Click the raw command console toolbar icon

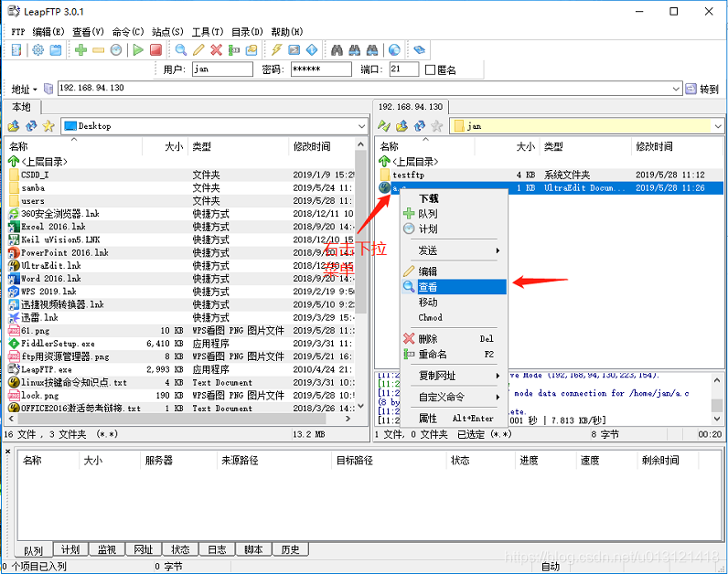click(x=294, y=49)
